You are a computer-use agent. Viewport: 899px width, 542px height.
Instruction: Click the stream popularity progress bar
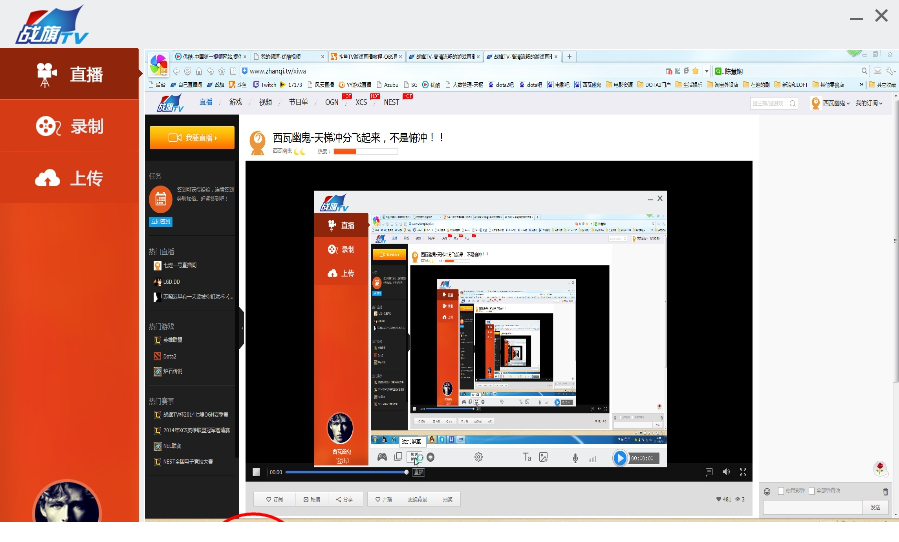click(x=365, y=151)
